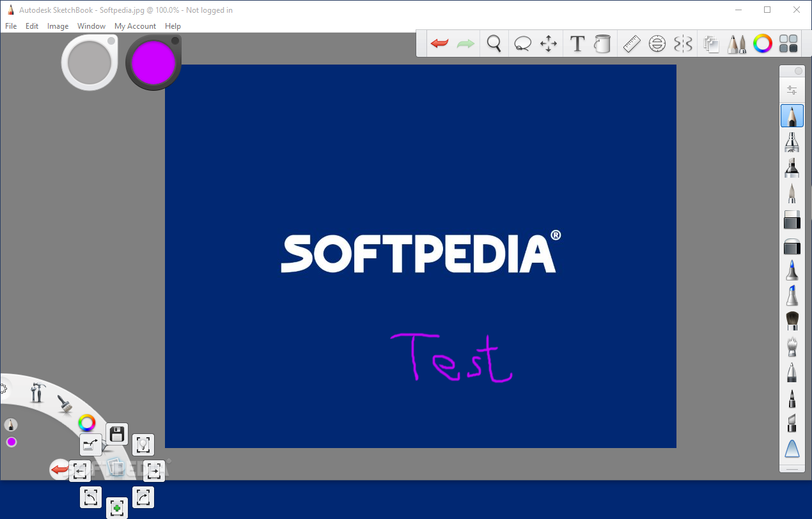
Task: Toggle the Color Editor wheel in top toolbar
Action: click(763, 43)
